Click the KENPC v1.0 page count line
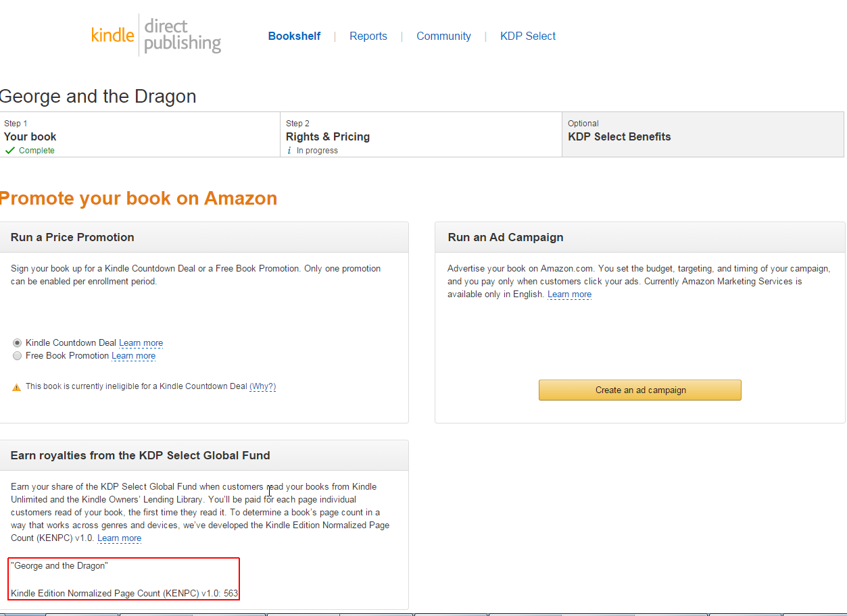Viewport: 847px width, 616px height. point(124,593)
